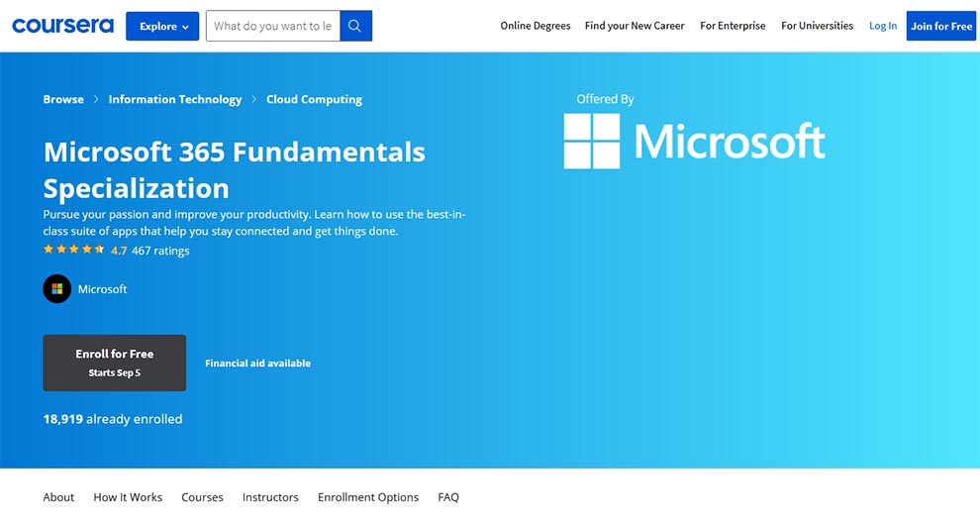This screenshot has width=980, height=523.
Task: Click the 18,919 already enrolled text
Action: [x=113, y=419]
